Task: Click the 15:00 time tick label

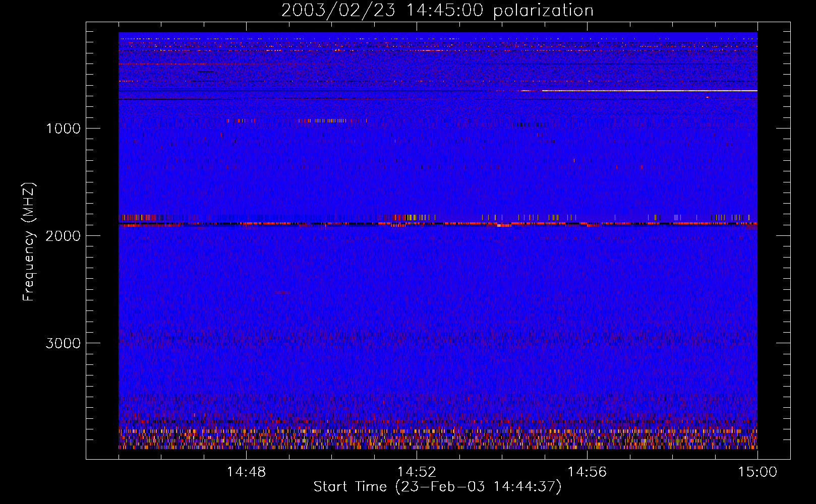Action: (x=757, y=472)
